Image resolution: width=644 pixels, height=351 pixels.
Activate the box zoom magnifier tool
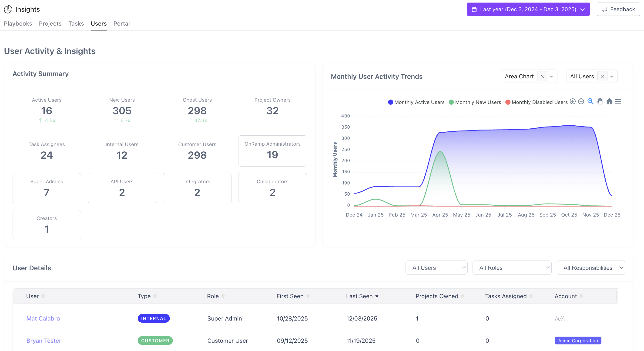coord(590,101)
